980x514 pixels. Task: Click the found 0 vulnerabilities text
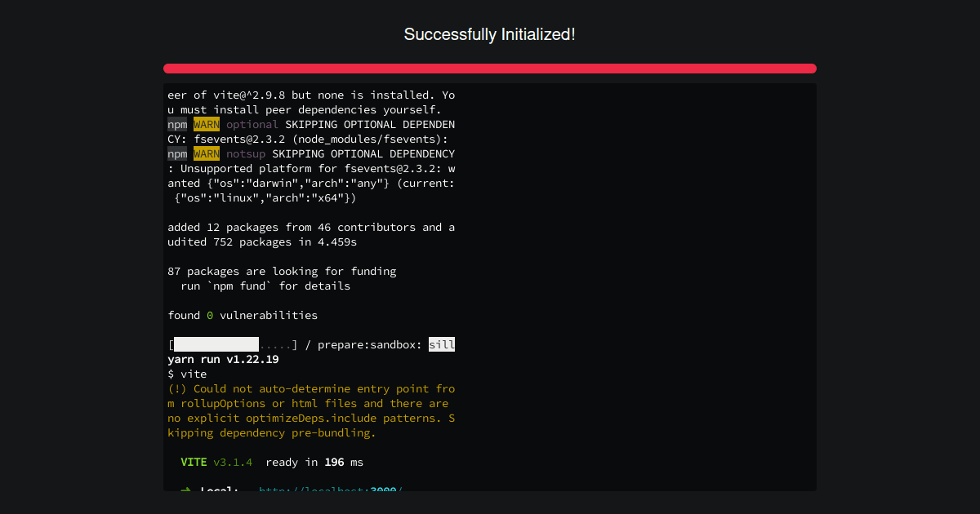pos(243,315)
